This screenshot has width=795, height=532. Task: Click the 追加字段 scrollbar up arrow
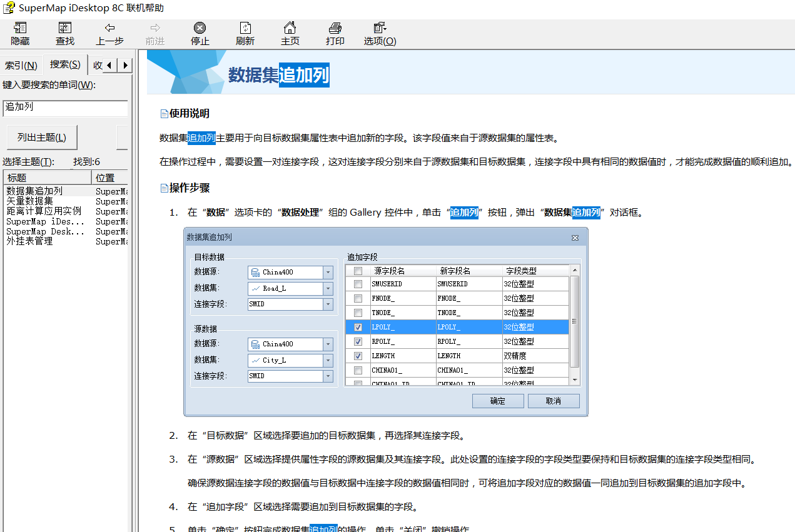click(575, 270)
